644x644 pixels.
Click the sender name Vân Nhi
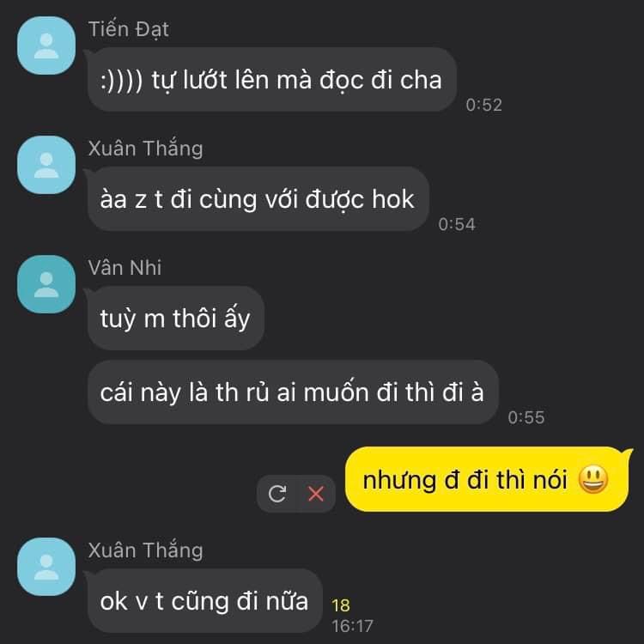point(125,268)
